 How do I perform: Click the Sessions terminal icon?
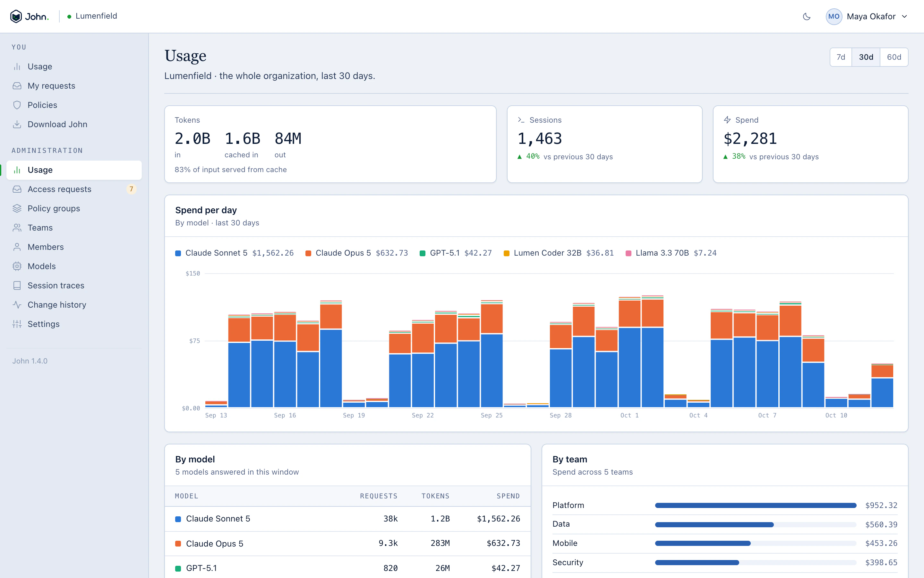[x=521, y=120]
